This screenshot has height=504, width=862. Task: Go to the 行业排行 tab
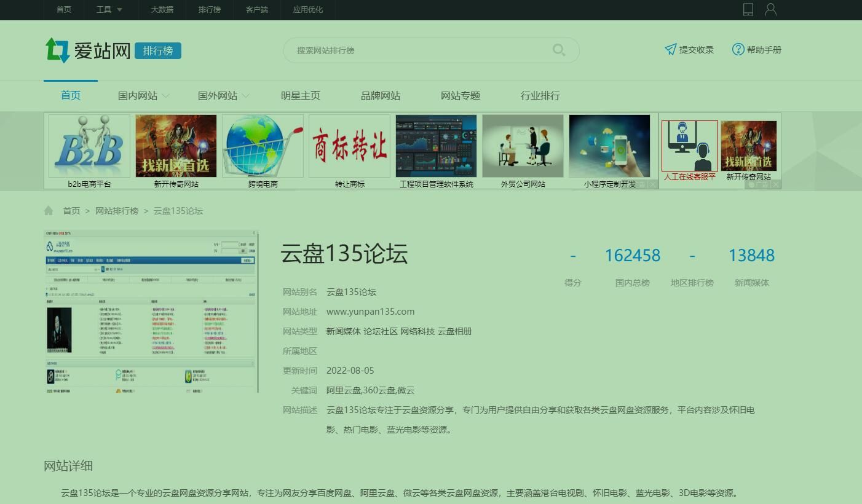pyautogui.click(x=540, y=95)
